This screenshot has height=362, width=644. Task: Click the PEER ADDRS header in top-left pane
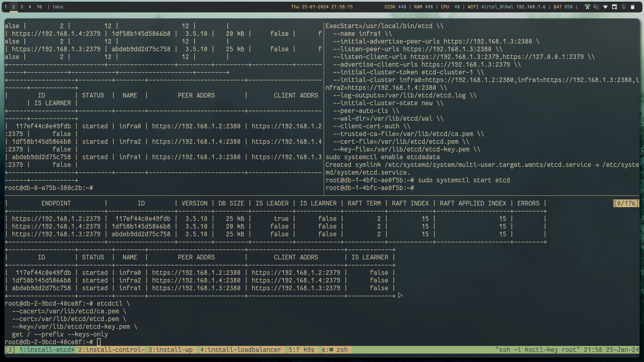coord(196,95)
